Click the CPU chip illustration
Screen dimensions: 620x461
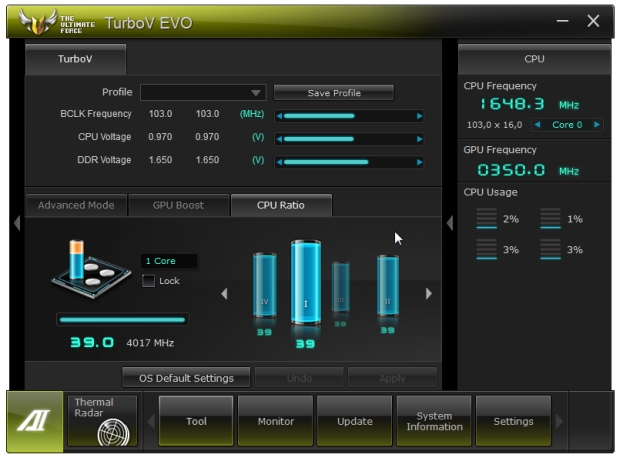pyautogui.click(x=91, y=269)
